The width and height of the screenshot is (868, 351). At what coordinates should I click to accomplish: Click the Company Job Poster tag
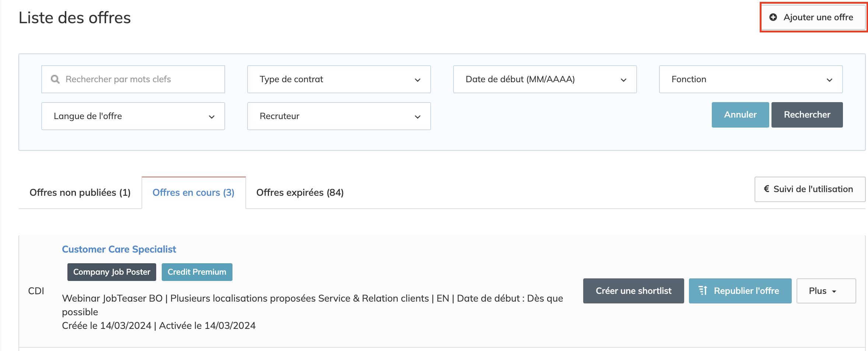click(x=112, y=272)
